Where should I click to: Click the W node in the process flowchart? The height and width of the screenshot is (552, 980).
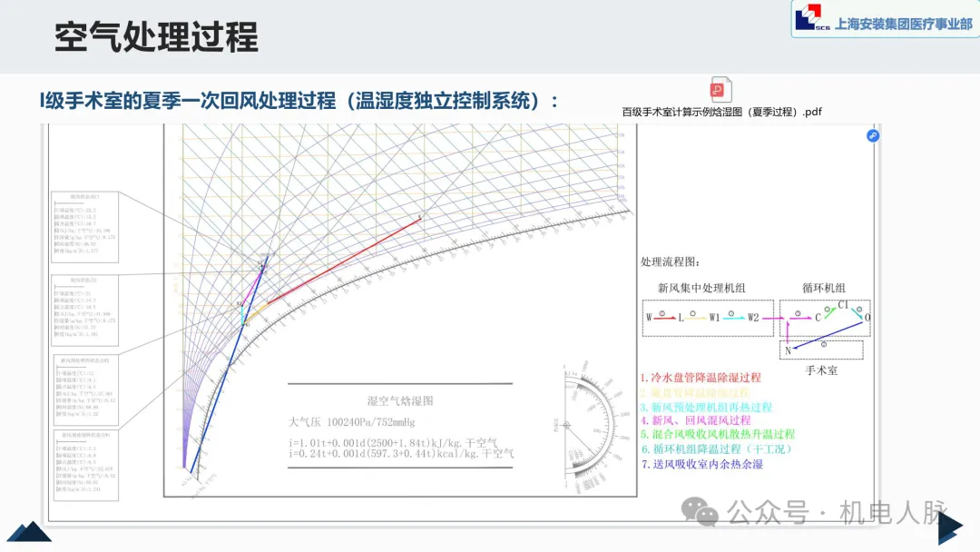[650, 318]
